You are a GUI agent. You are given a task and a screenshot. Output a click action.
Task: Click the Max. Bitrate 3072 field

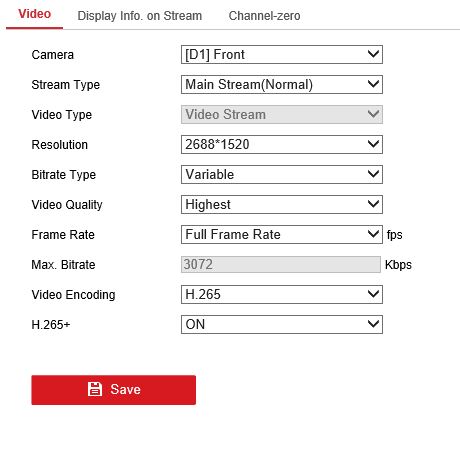tap(281, 264)
